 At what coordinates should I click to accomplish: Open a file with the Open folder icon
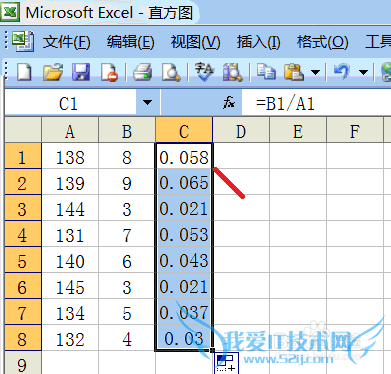tap(53, 72)
